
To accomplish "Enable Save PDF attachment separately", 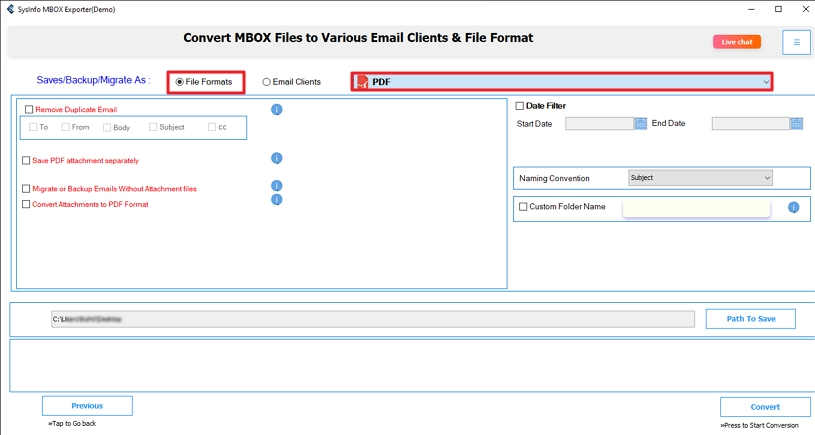I will coord(26,161).
